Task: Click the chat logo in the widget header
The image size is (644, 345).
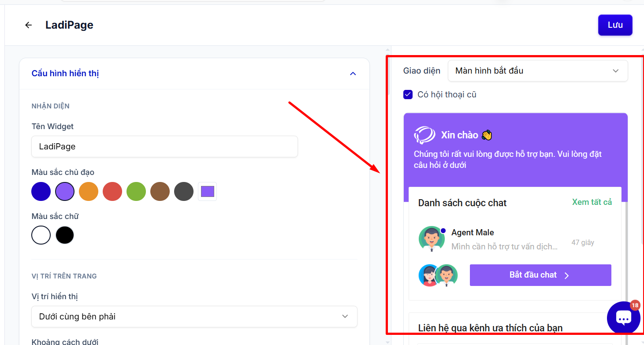Action: [x=424, y=135]
